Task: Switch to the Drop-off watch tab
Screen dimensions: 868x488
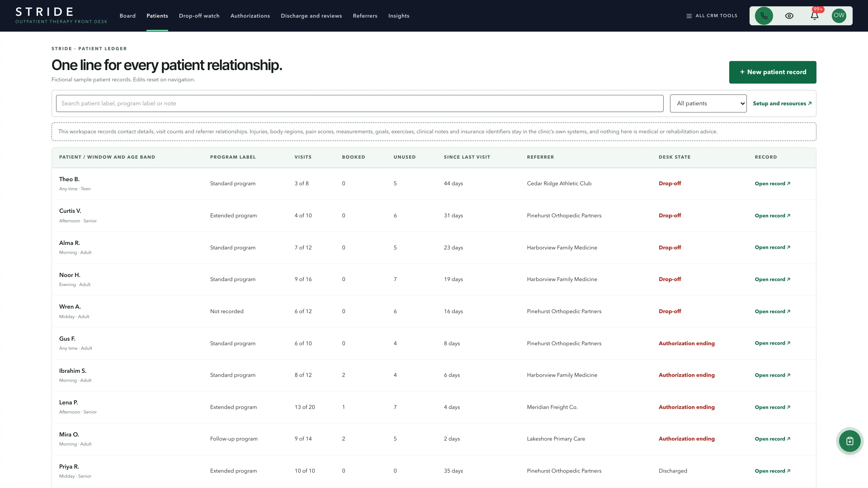Action: 199,16
